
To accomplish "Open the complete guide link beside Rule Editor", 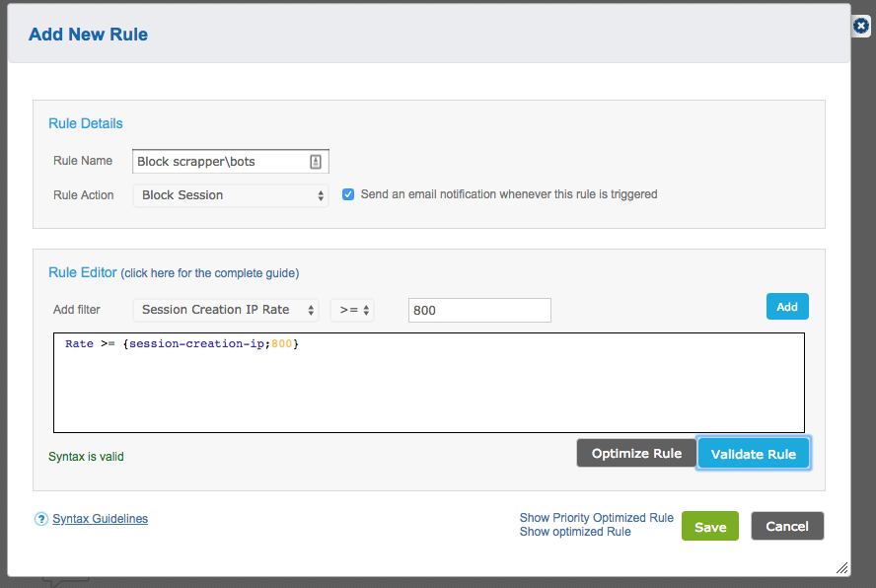I will (210, 273).
